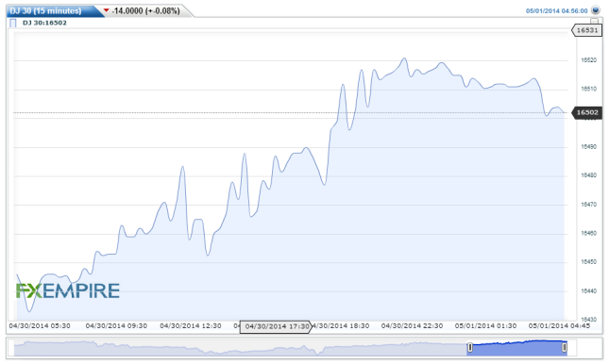The height and width of the screenshot is (364, 609).
Task: Click the 16490 y-axis value
Action: (589, 147)
